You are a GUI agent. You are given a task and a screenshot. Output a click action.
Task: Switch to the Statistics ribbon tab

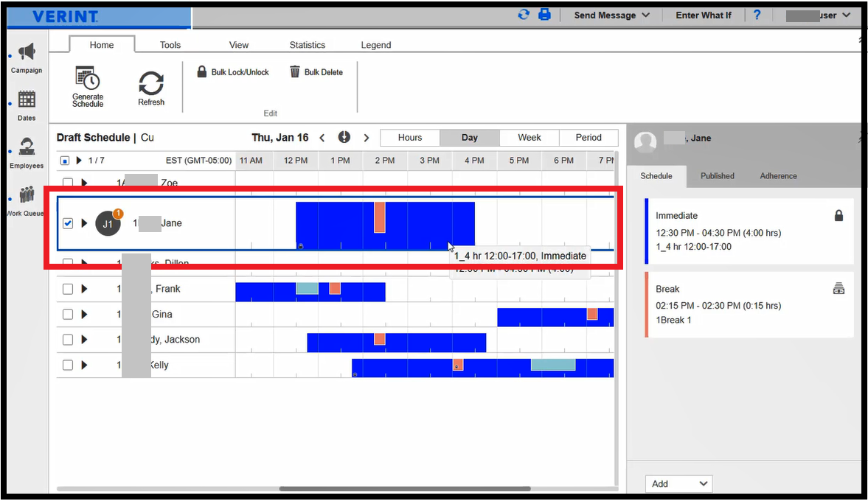[308, 45]
